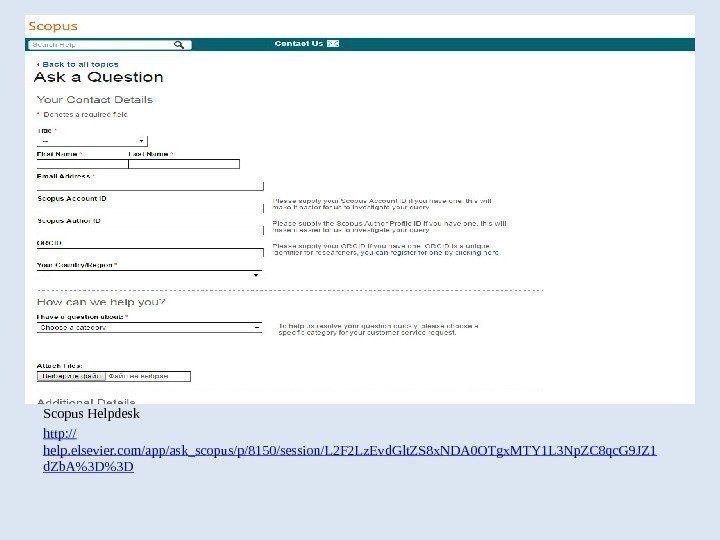Click the Scopus logo
The image size is (720, 540).
(53, 27)
